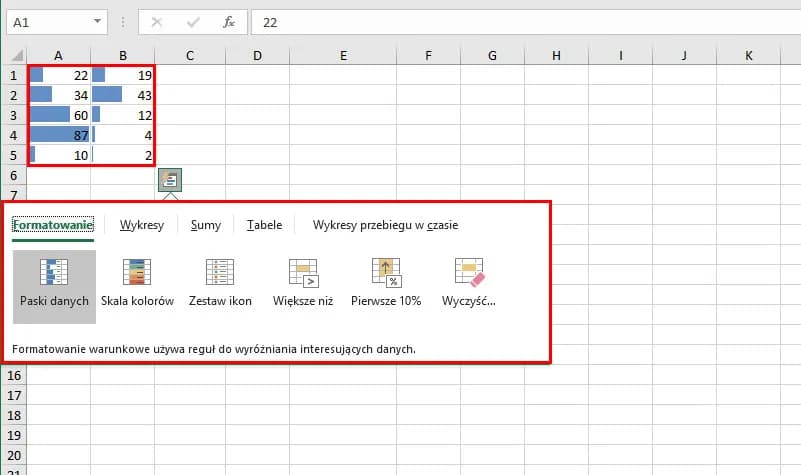Select cell A4 containing 87
This screenshot has height=475, width=801.
click(59, 135)
